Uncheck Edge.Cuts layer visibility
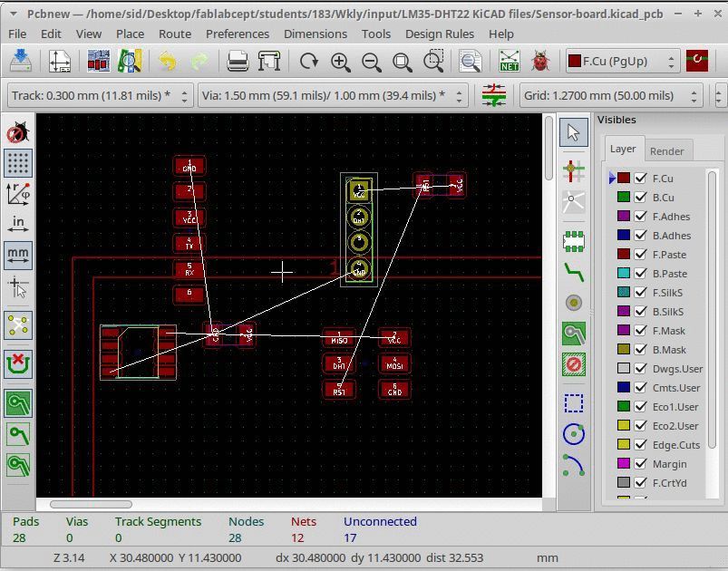This screenshot has width=728, height=571. tap(640, 445)
